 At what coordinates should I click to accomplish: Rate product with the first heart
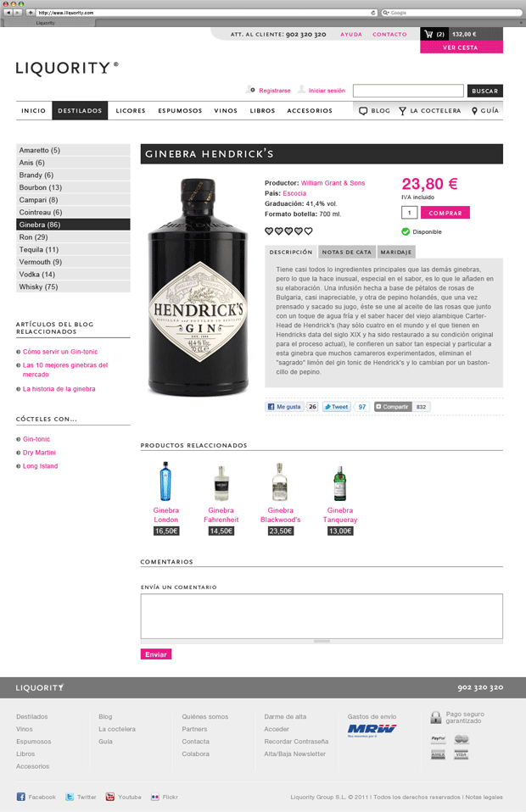point(269,231)
